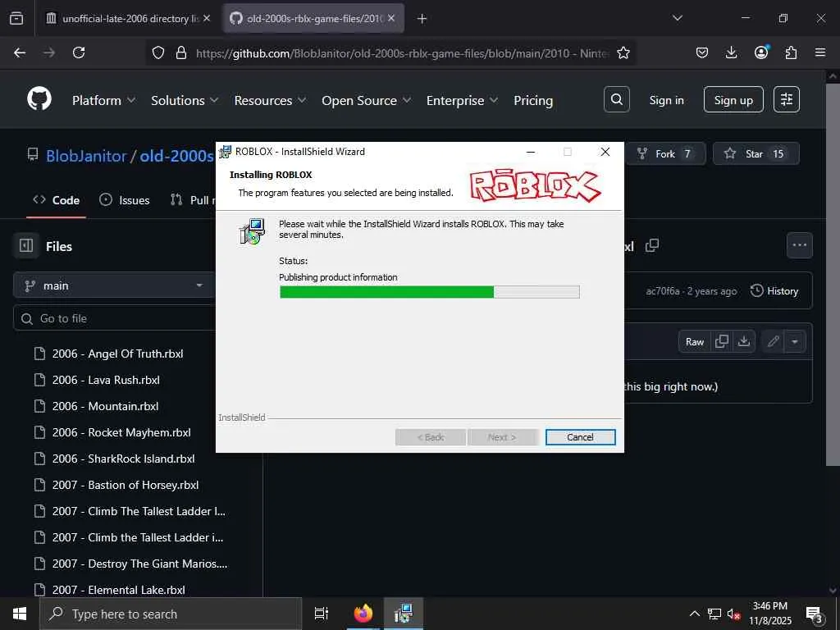Open the edit options dropdown arrow
840x630 pixels.
pyautogui.click(x=795, y=341)
